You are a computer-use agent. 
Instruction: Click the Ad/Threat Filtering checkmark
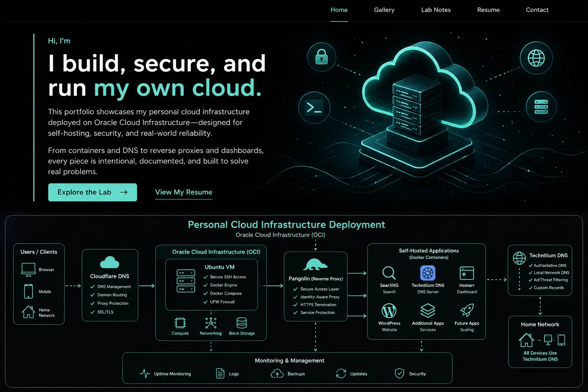(x=531, y=280)
